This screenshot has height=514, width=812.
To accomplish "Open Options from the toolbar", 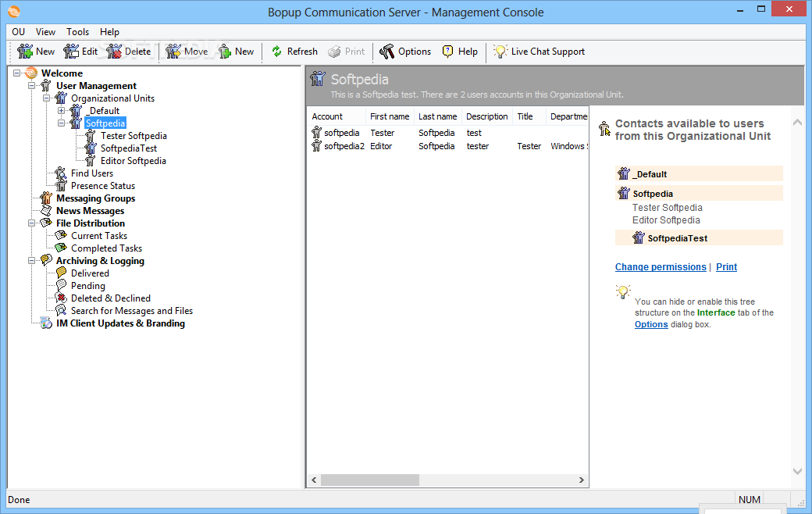I will pos(405,52).
